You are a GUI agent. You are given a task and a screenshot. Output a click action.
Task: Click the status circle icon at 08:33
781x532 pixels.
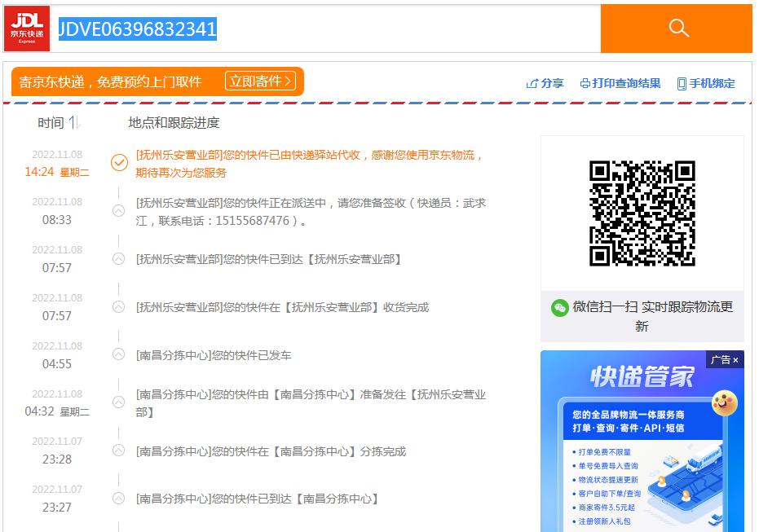click(118, 210)
